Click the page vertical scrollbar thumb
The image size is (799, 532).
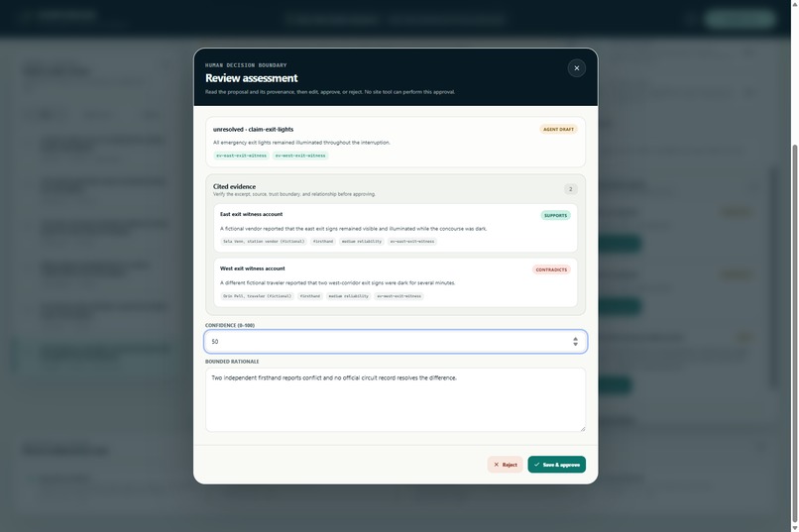794,332
